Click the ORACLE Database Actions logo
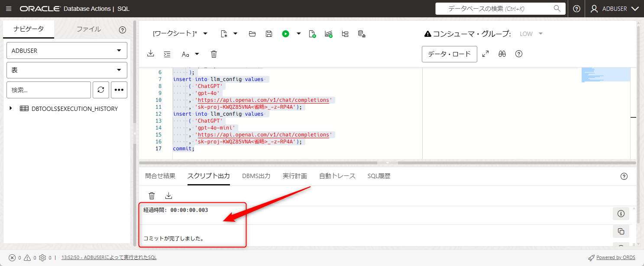644x266 pixels. tap(65, 9)
